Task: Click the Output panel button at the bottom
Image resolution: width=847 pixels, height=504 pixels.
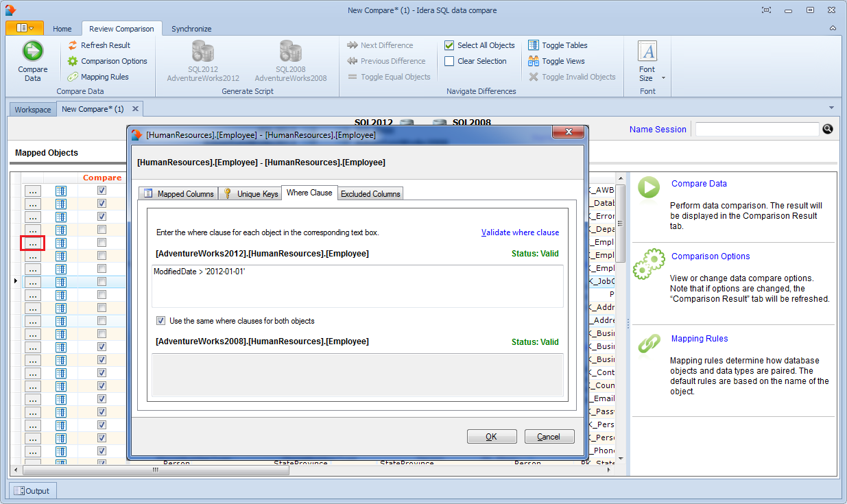Action: pos(33,491)
